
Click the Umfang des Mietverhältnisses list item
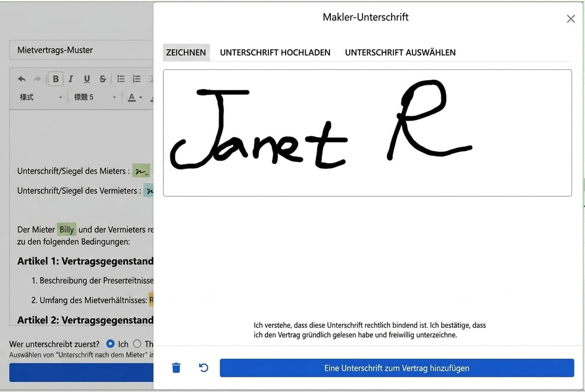tap(93, 300)
